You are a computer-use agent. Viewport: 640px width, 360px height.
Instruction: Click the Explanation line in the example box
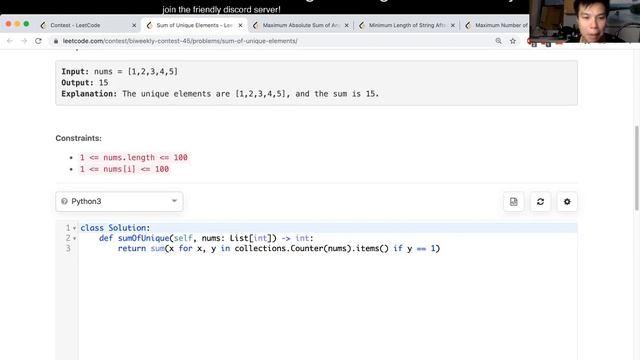[x=220, y=93]
